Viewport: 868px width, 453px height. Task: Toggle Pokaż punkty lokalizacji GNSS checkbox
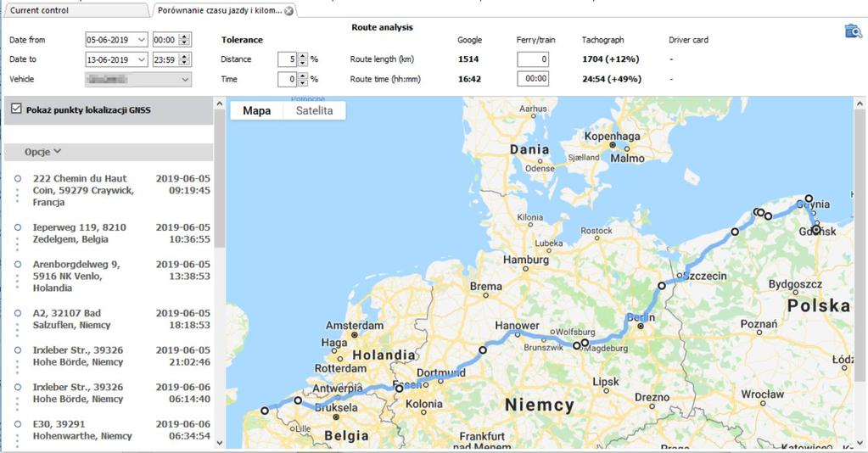(16, 109)
